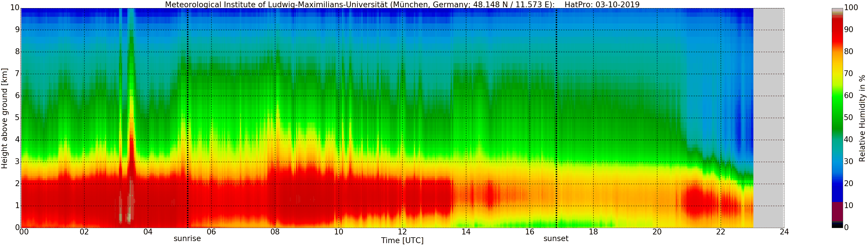Click height-axis tick label '7'
This screenshot has width=868, height=246.
(18, 74)
